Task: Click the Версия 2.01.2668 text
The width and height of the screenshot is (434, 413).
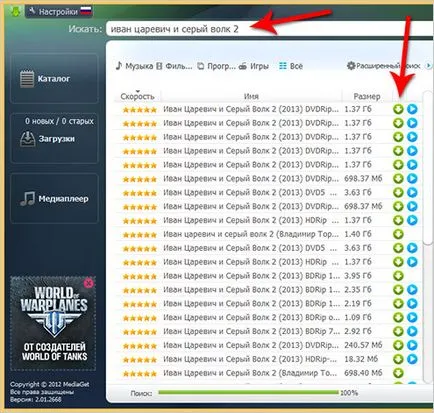Action: [36, 399]
